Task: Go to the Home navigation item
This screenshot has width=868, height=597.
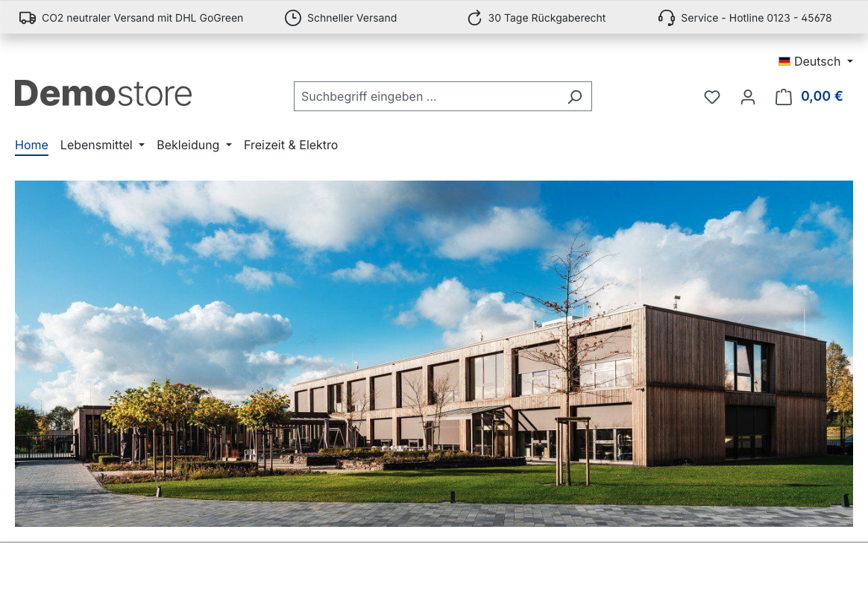Action: click(31, 146)
